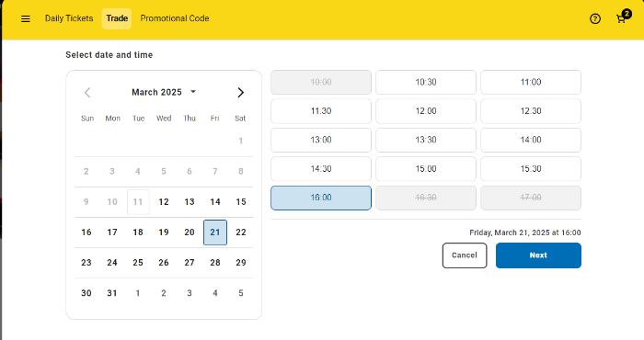Choose the 11:00 time slot
This screenshot has height=340, width=644.
tap(531, 82)
